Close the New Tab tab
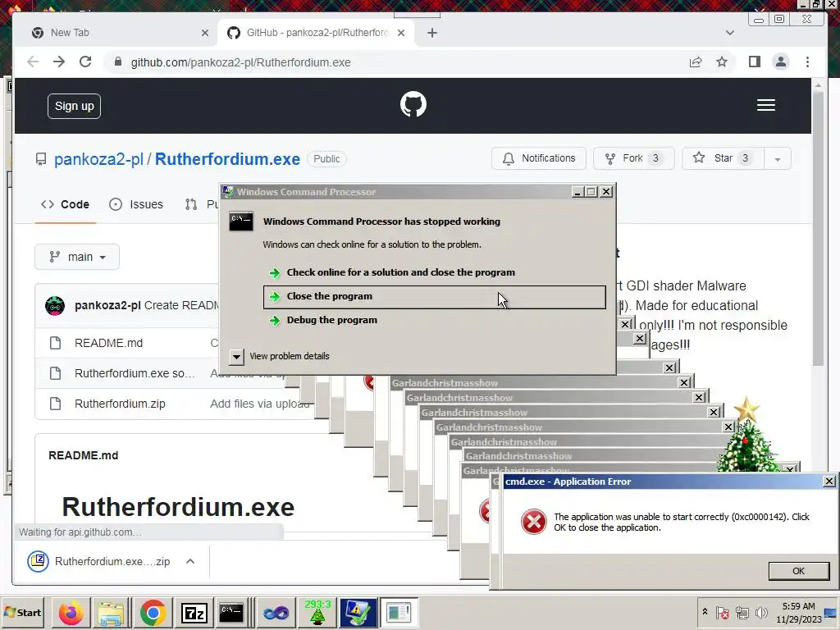Image resolution: width=840 pixels, height=630 pixels. (x=204, y=33)
